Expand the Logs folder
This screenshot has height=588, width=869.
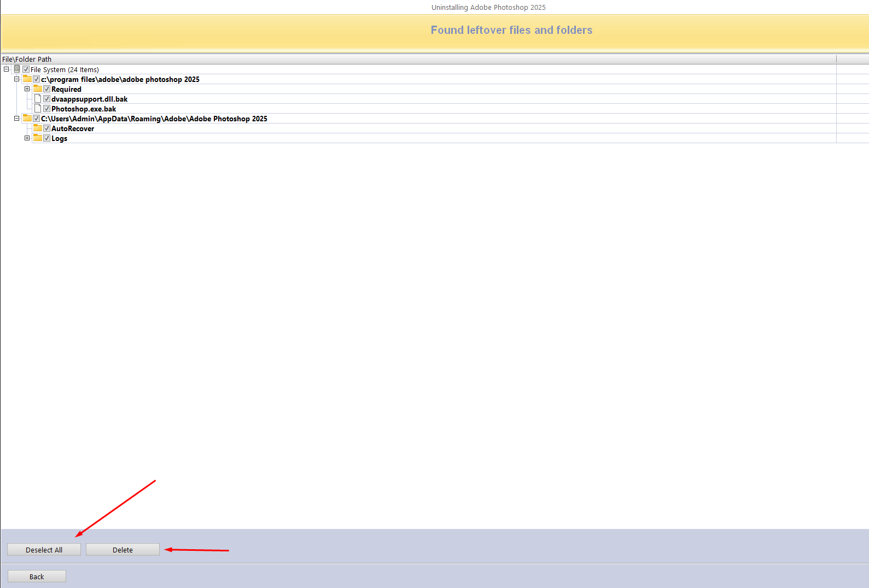click(x=27, y=138)
